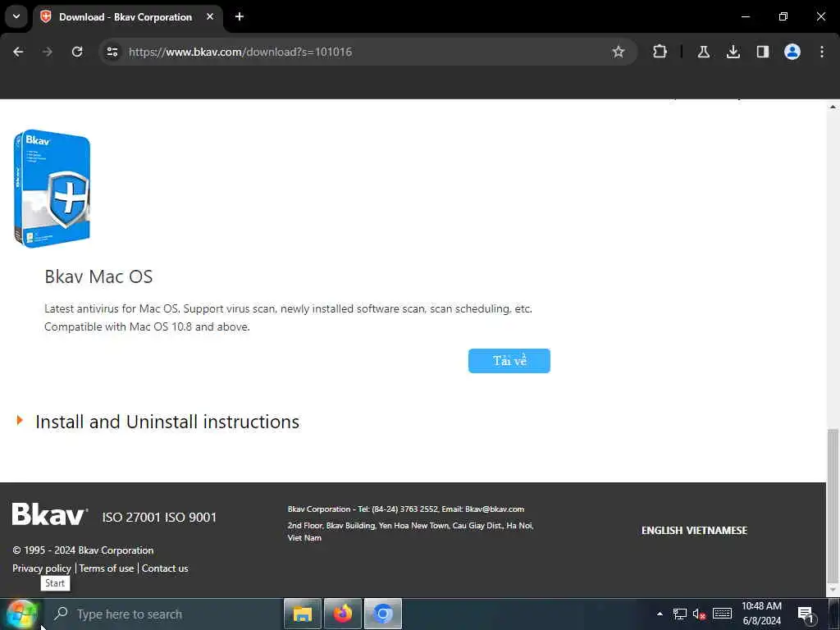Screen dimensions: 840x630
Task: Close the Bkav Corporation tab
Action: pos(210,16)
